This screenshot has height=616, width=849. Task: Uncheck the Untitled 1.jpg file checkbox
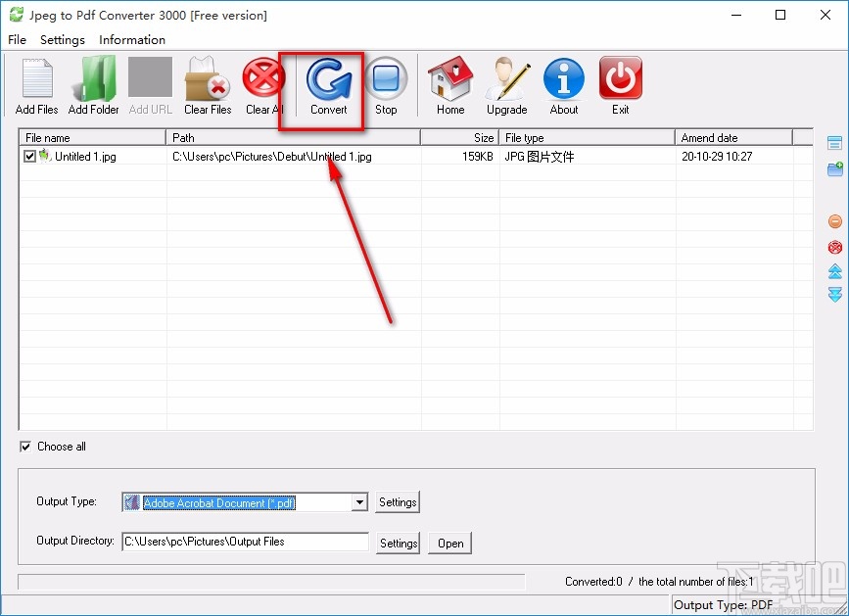(x=29, y=156)
